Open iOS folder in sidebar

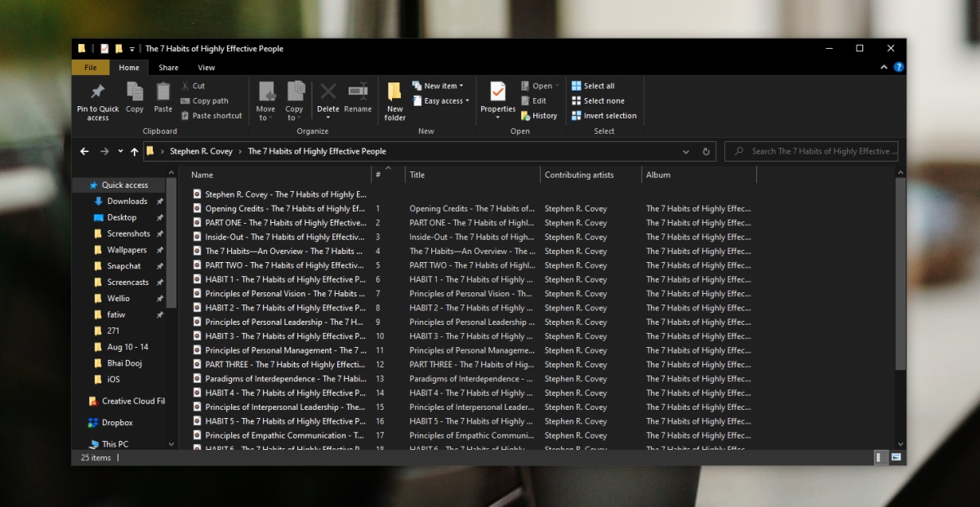click(x=114, y=380)
